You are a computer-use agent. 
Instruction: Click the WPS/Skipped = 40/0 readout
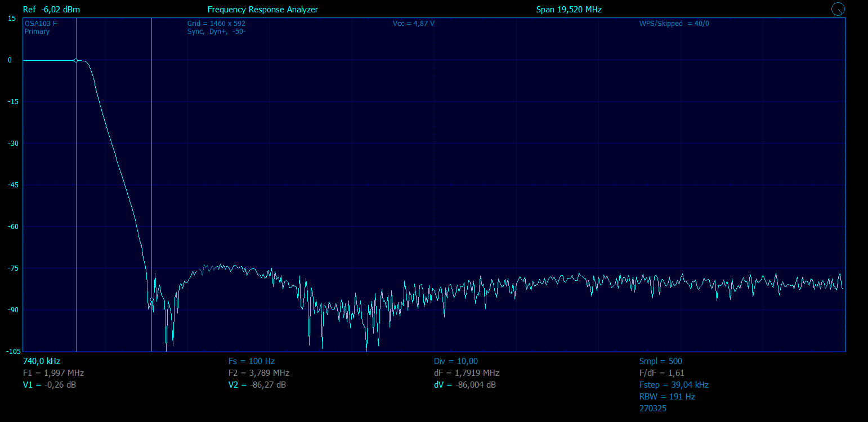coord(674,24)
